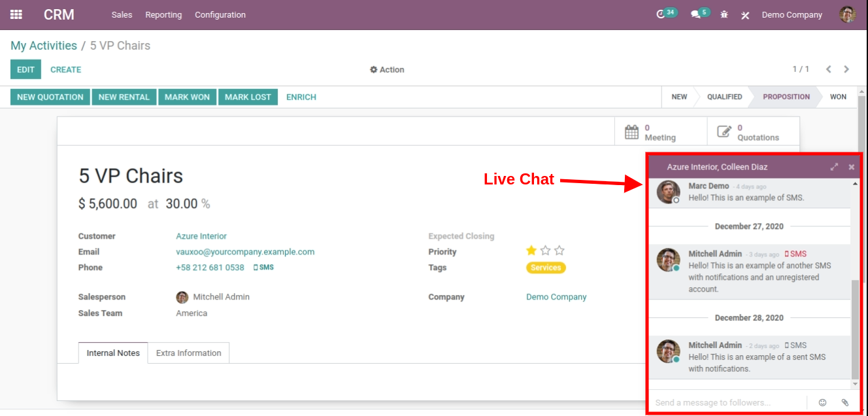Set priority to two stars
Image resolution: width=868 pixels, height=416 pixels.
point(545,251)
